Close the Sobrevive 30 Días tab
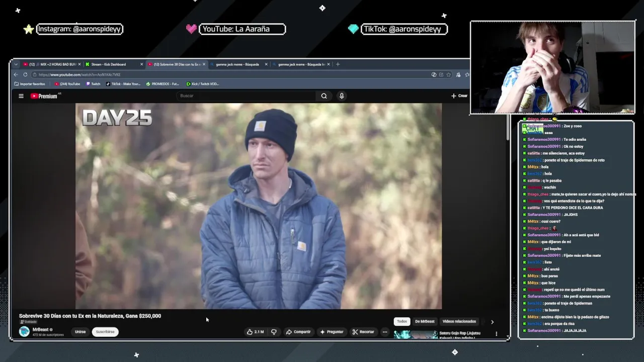This screenshot has width=644, height=362. click(x=204, y=64)
